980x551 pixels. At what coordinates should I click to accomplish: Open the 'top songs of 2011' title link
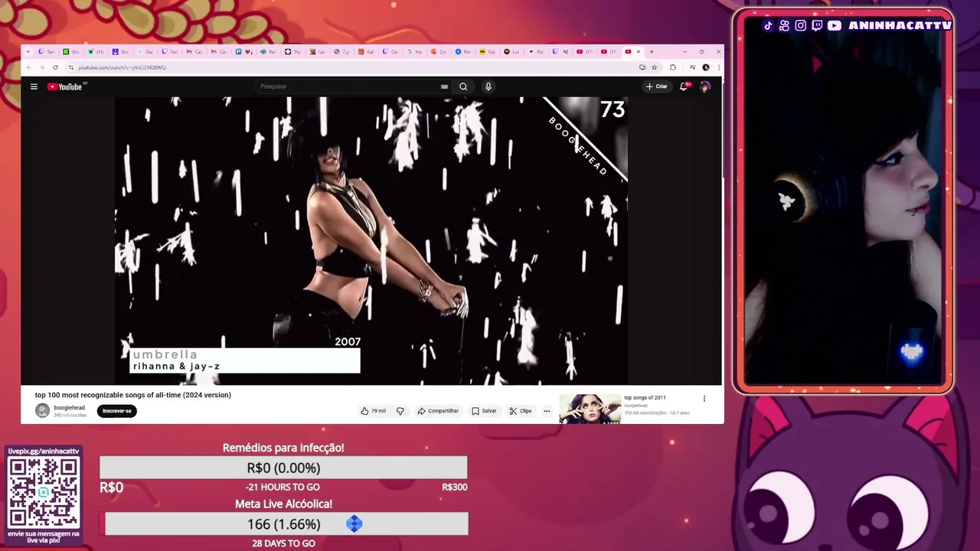coord(645,398)
